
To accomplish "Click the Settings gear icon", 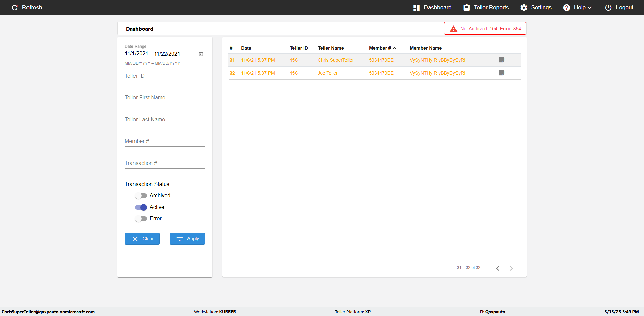I will click(524, 7).
